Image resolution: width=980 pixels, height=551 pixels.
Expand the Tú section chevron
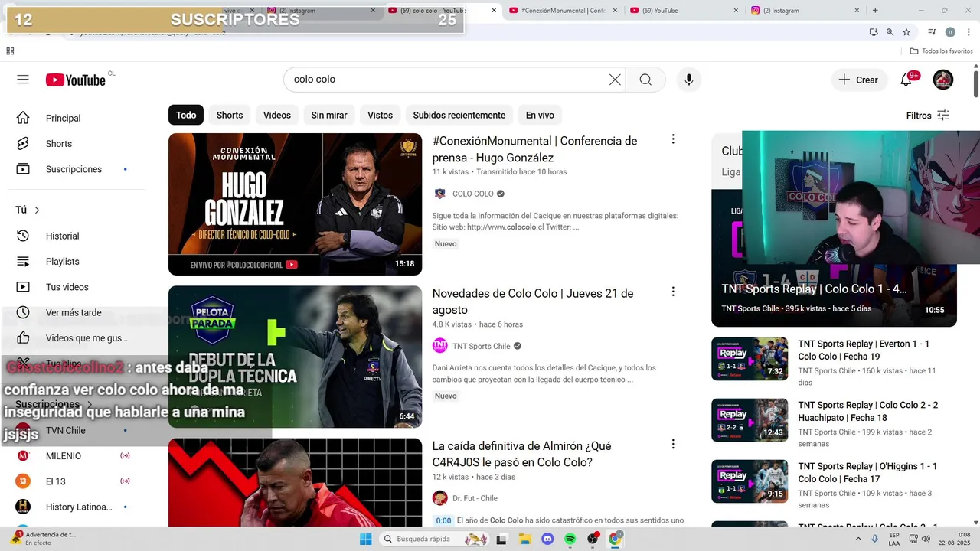37,210
